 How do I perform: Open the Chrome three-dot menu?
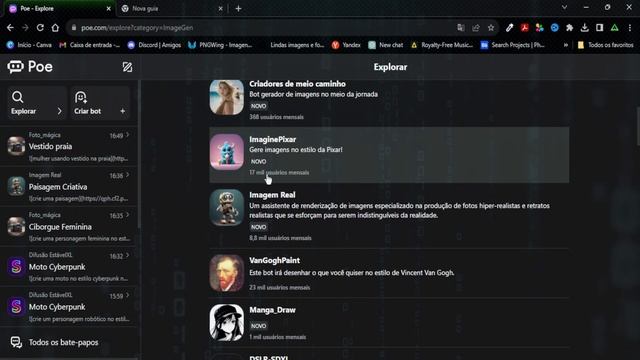click(x=630, y=28)
